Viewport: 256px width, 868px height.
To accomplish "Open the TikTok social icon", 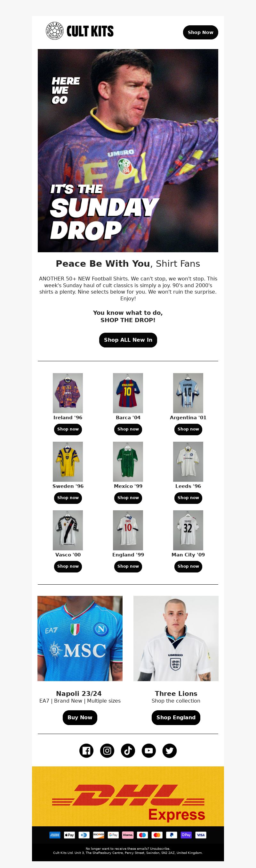I will (x=128, y=750).
